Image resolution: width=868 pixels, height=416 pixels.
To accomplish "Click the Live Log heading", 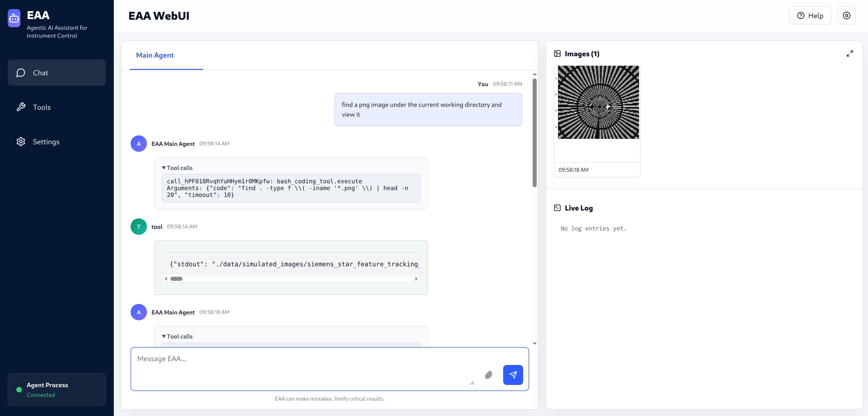I will (x=579, y=208).
